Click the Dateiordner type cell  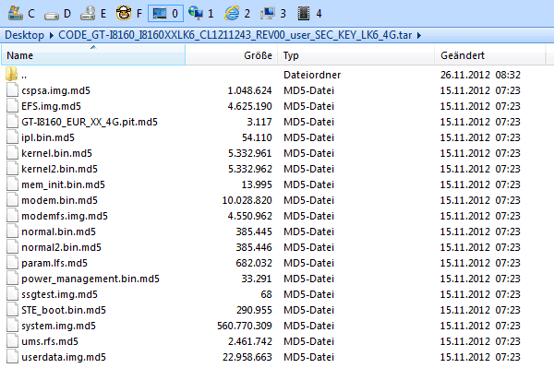tap(312, 75)
